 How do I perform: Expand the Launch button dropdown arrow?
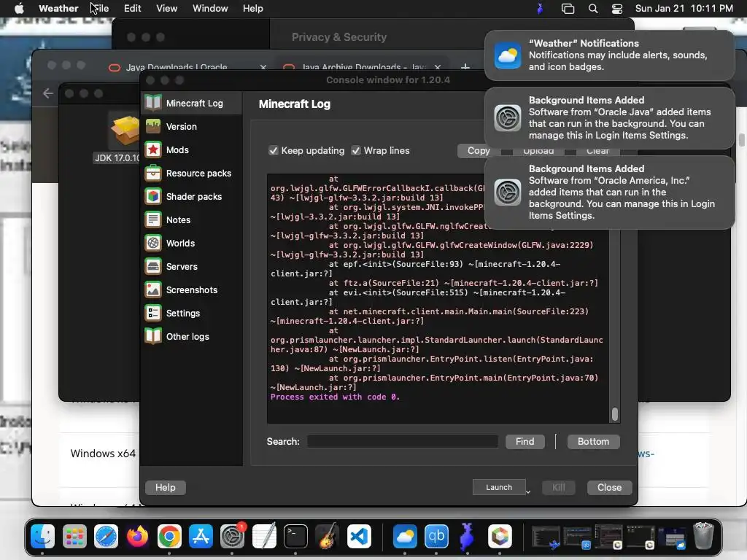(x=528, y=491)
